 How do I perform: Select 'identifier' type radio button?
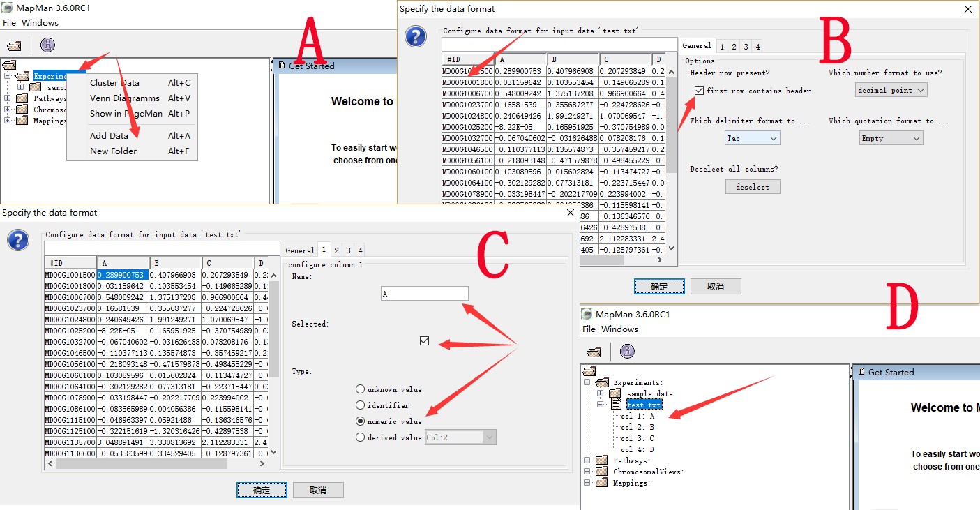(x=360, y=405)
